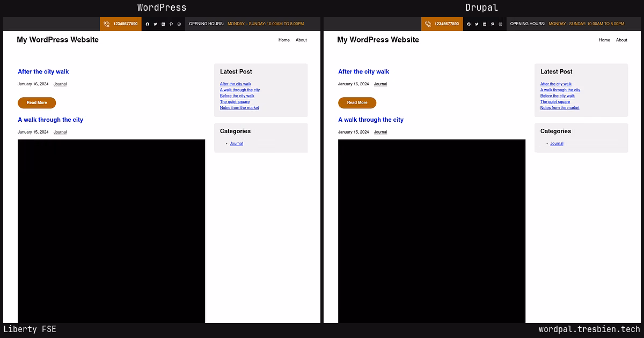Click the black featured image in Drupal panel
The width and height of the screenshot is (644, 338).
432,231
